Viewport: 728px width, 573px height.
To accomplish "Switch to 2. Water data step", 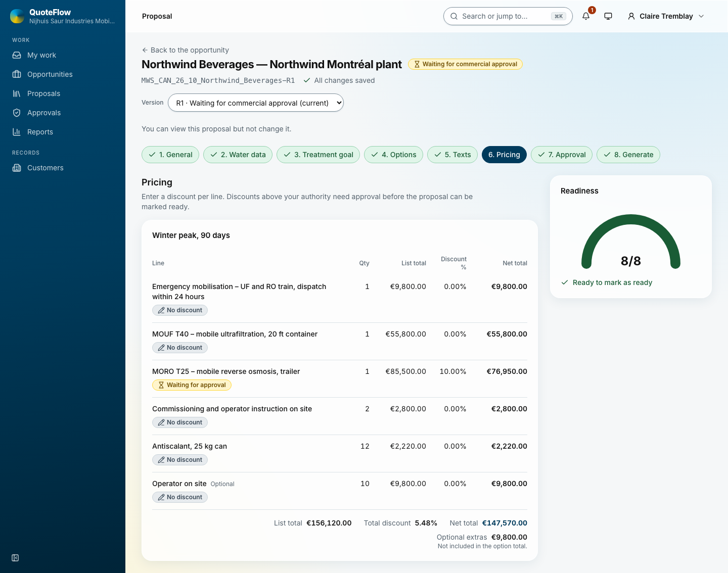I will pos(238,155).
